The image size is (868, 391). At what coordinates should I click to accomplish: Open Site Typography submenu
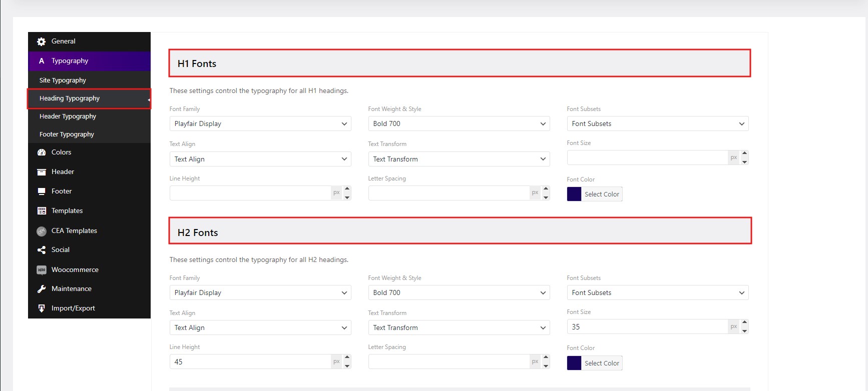(89, 80)
